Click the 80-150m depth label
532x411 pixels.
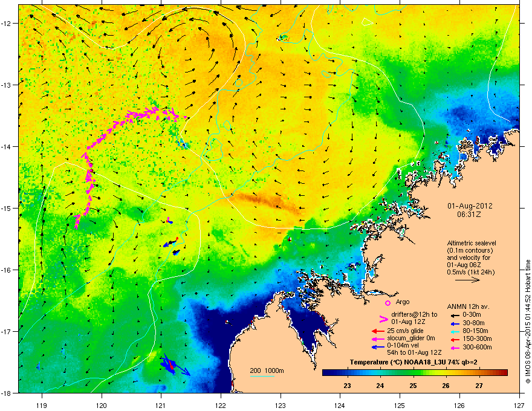click(x=475, y=331)
